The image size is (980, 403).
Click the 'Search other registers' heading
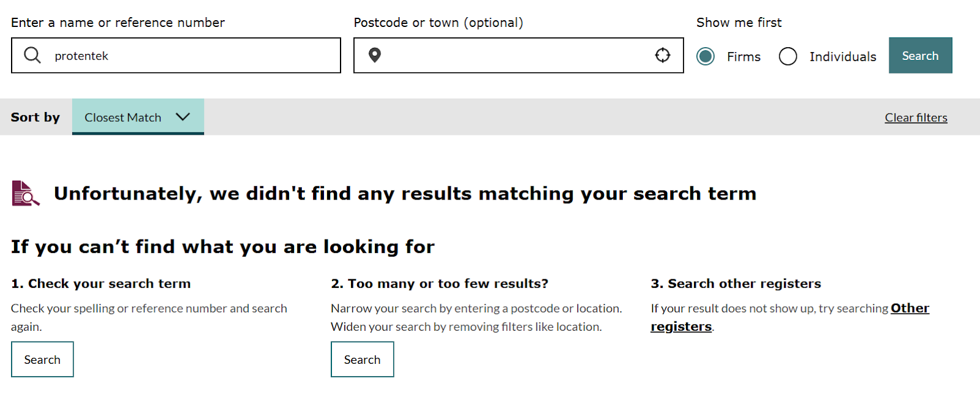736,284
